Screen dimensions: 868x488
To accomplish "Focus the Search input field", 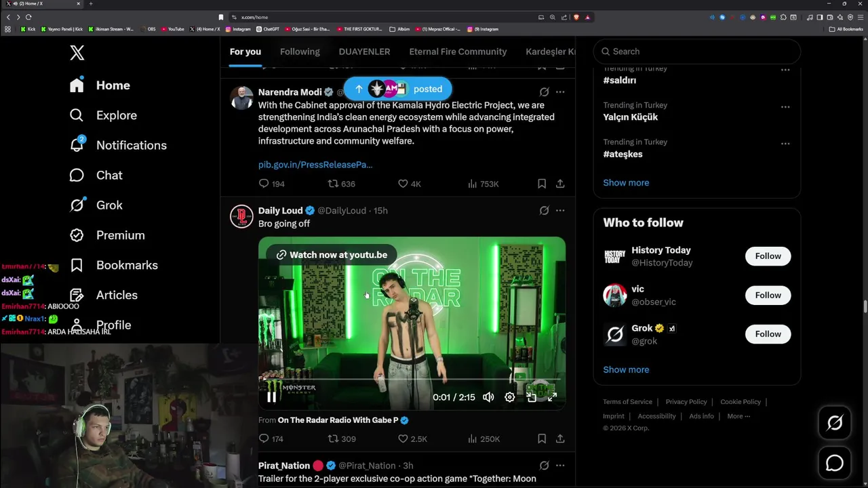I will (x=697, y=52).
